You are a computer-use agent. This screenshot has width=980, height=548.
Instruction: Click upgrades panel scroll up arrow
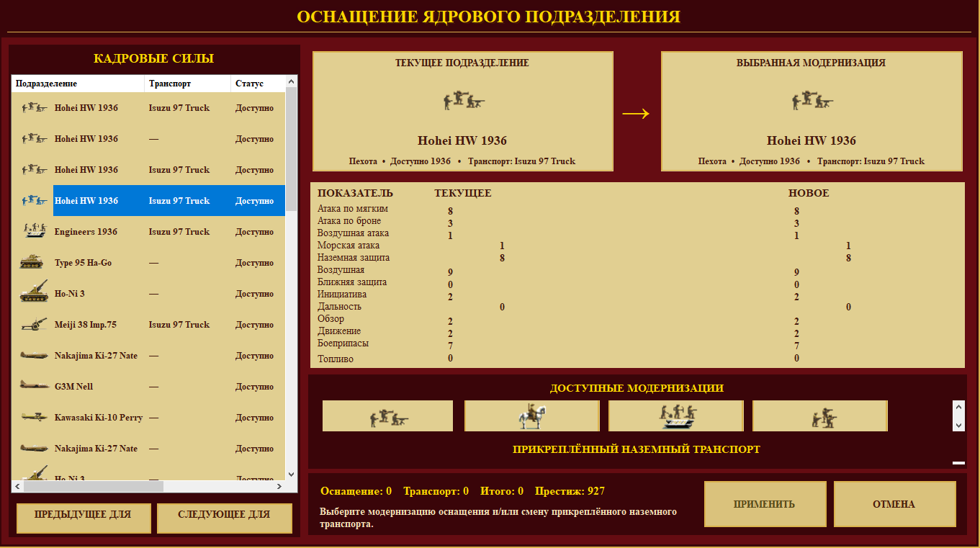coord(958,407)
